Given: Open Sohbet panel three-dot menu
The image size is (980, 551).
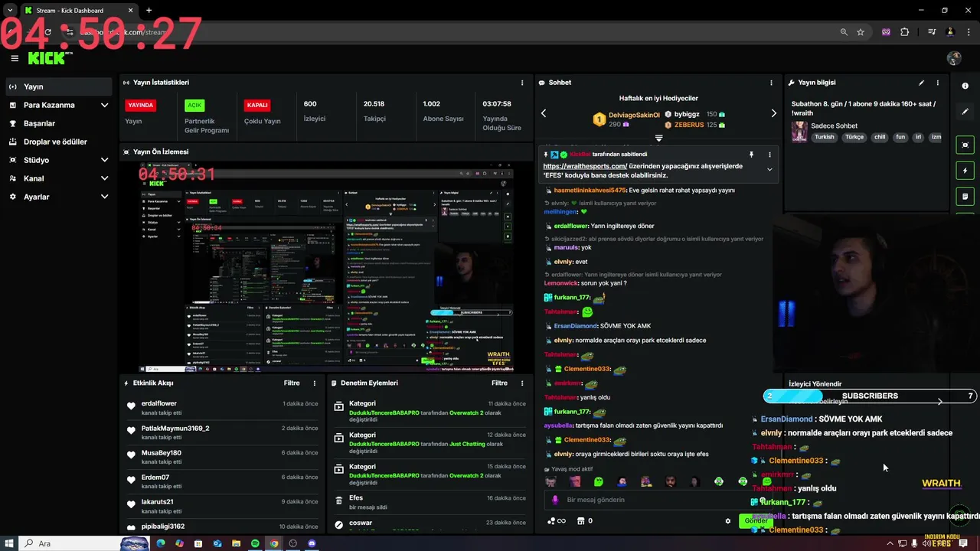Looking at the screenshot, I should [771, 83].
